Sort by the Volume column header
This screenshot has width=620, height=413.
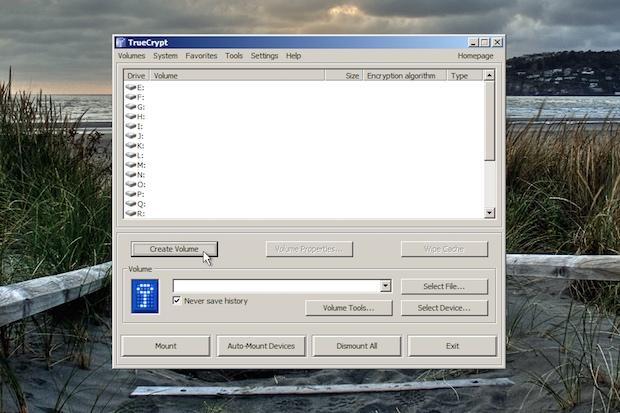(237, 76)
